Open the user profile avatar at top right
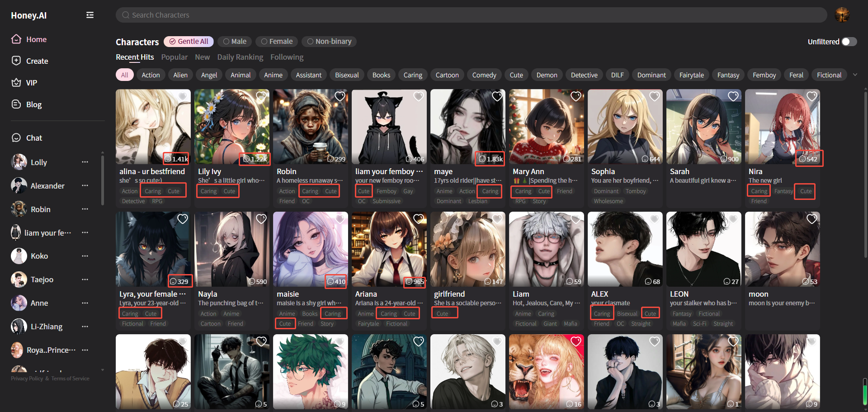This screenshot has width=868, height=412. tap(842, 15)
